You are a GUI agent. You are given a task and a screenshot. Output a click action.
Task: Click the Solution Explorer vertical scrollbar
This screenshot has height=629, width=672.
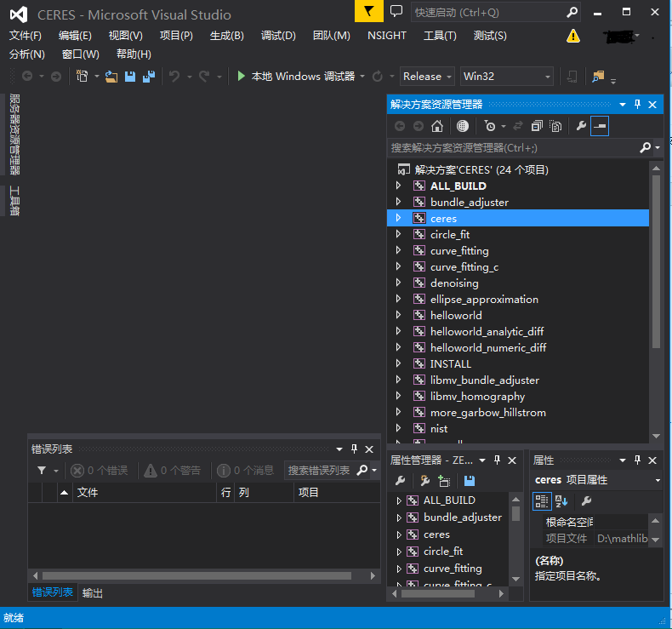tap(656, 261)
